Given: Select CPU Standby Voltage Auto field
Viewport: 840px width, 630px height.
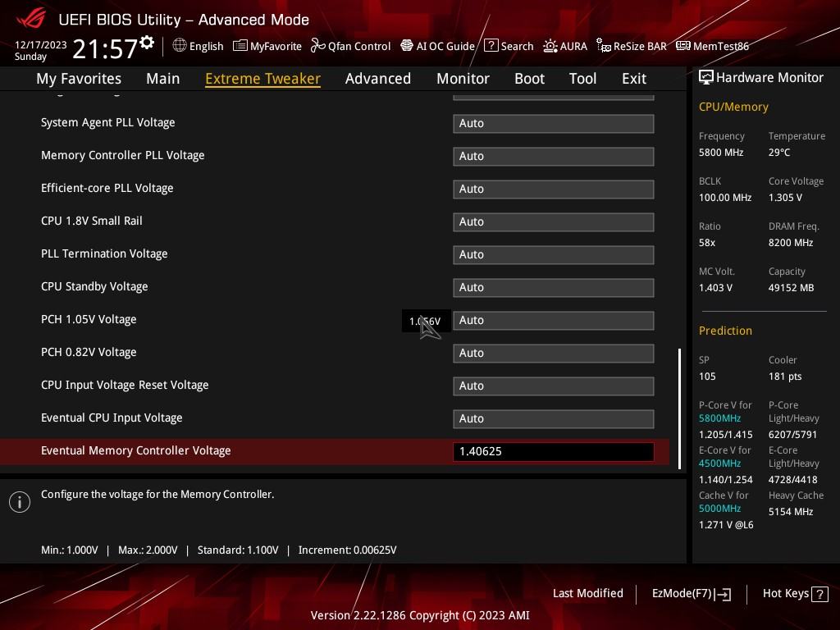Looking at the screenshot, I should coord(554,288).
